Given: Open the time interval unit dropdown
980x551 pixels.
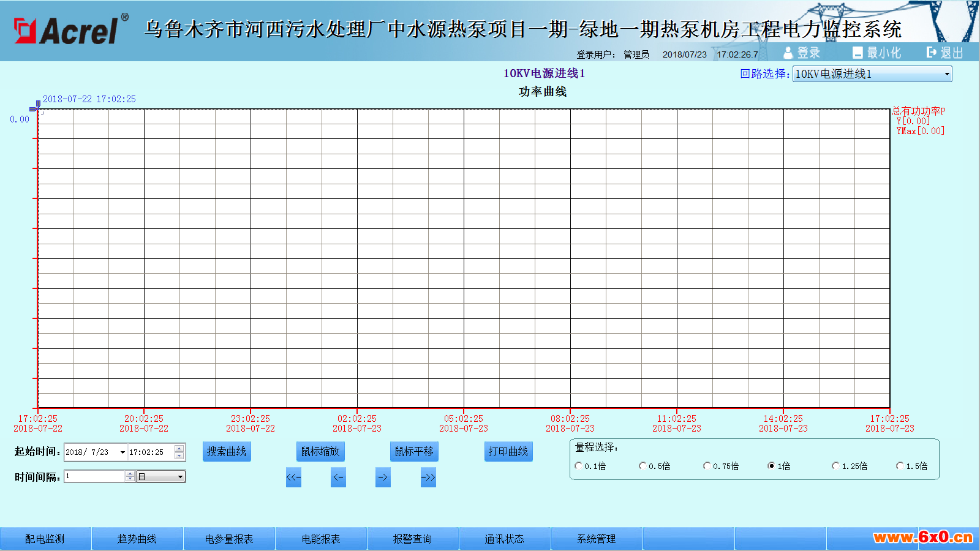Looking at the screenshot, I should pos(180,477).
